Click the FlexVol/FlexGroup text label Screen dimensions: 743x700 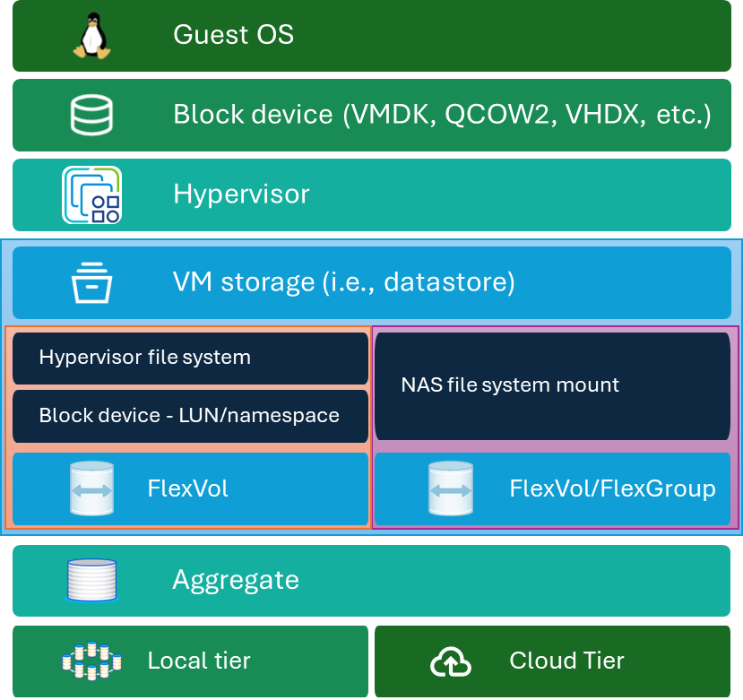pos(612,488)
